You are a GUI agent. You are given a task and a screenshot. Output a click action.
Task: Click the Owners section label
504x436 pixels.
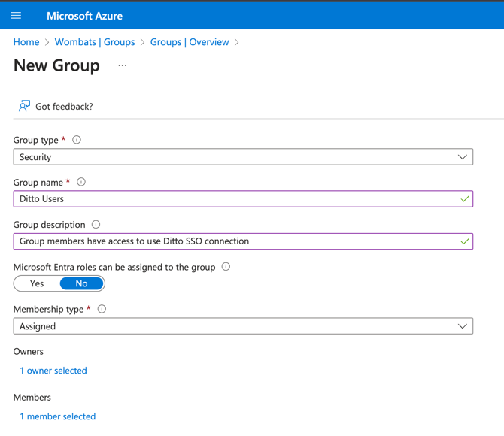[29, 352]
